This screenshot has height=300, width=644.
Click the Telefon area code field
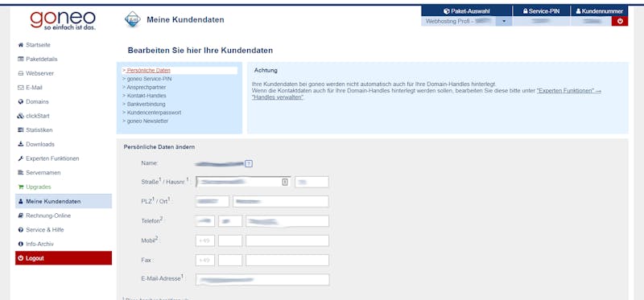pos(230,221)
